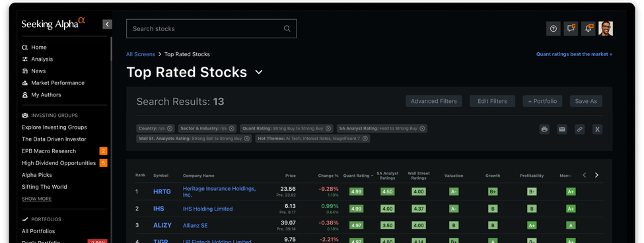Sort by Quant Rating column arrow
The height and width of the screenshot is (243, 644).
(x=372, y=176)
